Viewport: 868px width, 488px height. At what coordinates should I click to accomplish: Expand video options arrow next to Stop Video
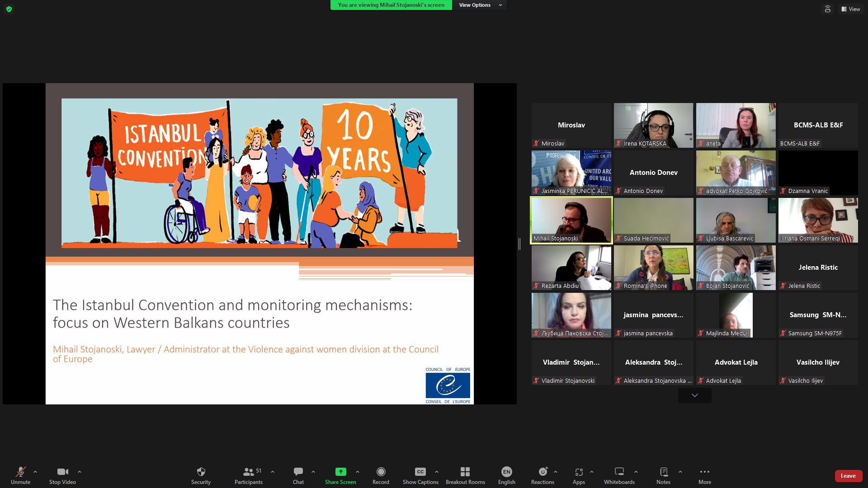[80, 472]
